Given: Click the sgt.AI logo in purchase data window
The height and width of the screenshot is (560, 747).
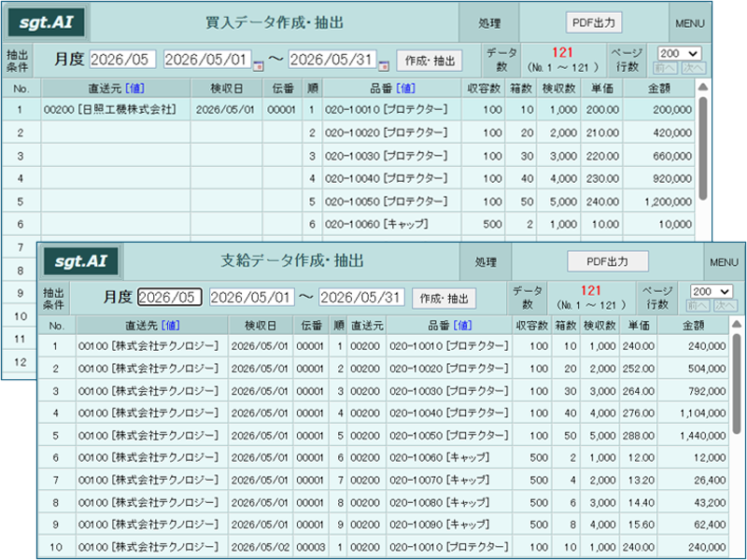Looking at the screenshot, I should [x=46, y=22].
